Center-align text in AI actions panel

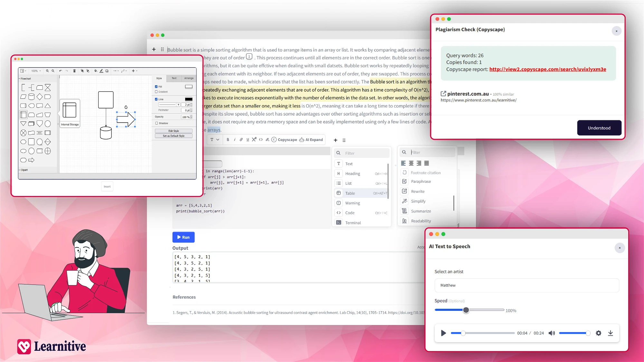coord(411,163)
